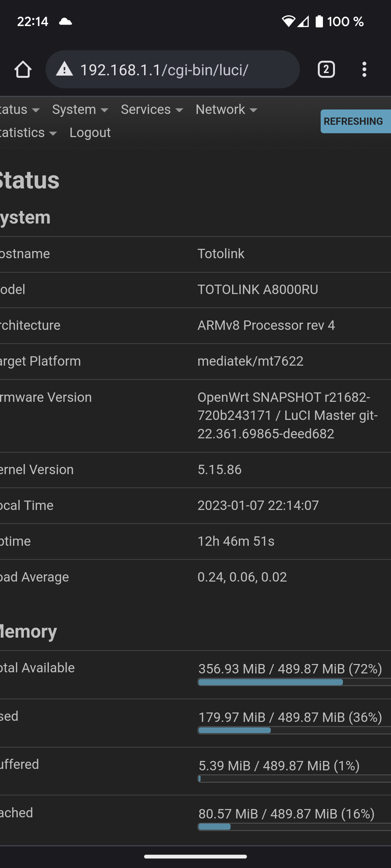Toggle the REFRESHING auto-refresh indicator
391x868 pixels.
coord(356,122)
